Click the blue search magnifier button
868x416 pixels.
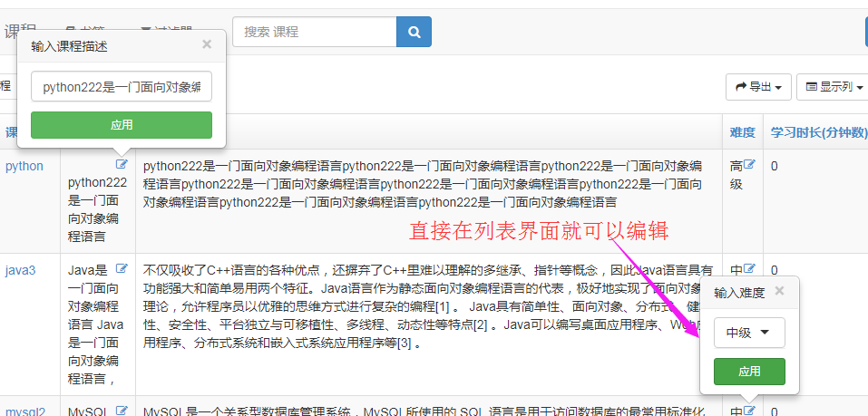[414, 32]
